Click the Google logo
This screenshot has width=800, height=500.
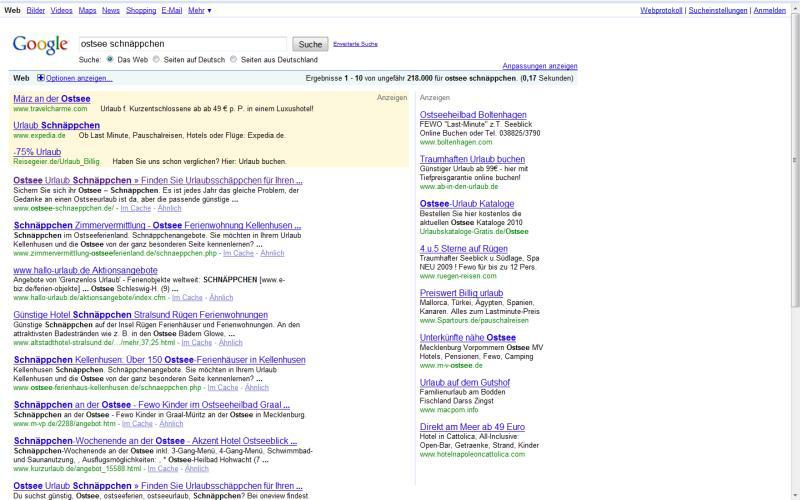coord(40,45)
